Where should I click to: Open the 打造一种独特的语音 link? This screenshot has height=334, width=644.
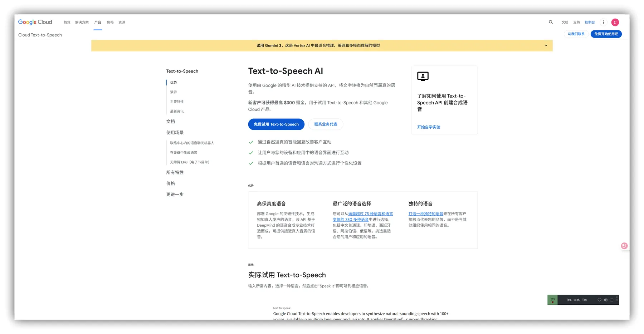(x=426, y=214)
